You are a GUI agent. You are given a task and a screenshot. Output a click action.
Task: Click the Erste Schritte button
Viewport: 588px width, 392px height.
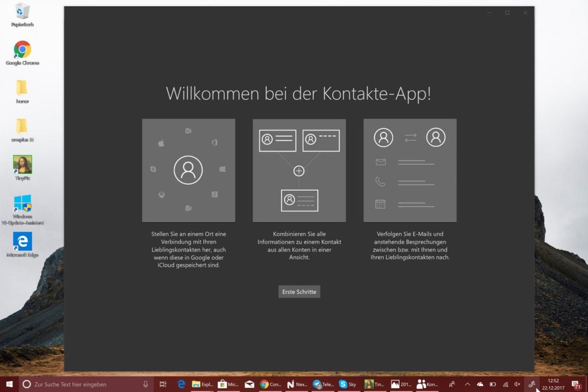(x=299, y=292)
